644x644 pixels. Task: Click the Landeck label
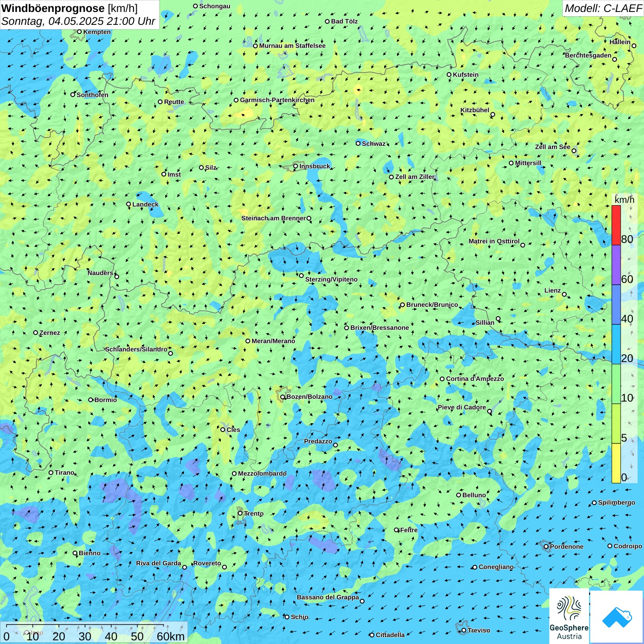145,204
